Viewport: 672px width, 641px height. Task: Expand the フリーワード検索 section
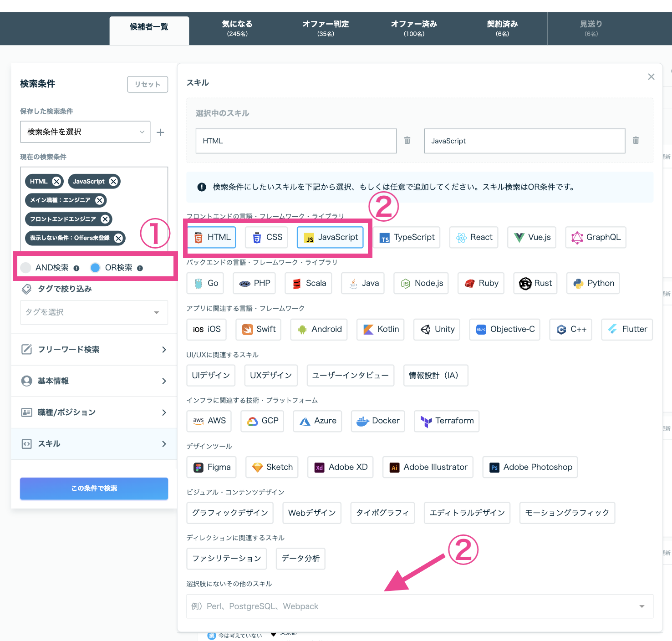point(94,350)
